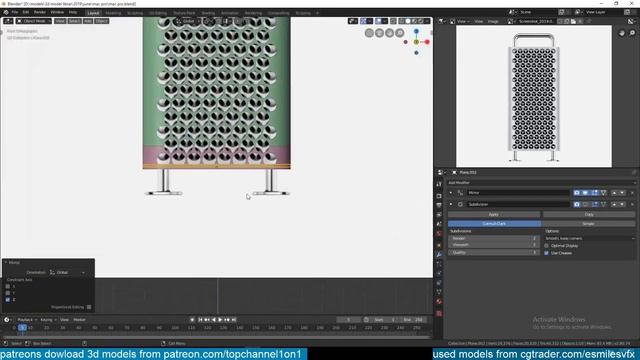The width and height of the screenshot is (640, 360).
Task: Adjust the Quality value field
Action: pyautogui.click(x=493, y=253)
